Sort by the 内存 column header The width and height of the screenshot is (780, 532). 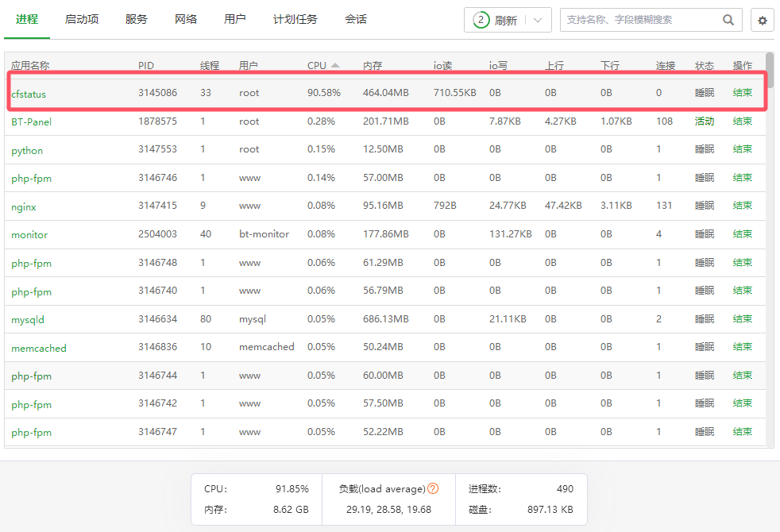point(372,65)
